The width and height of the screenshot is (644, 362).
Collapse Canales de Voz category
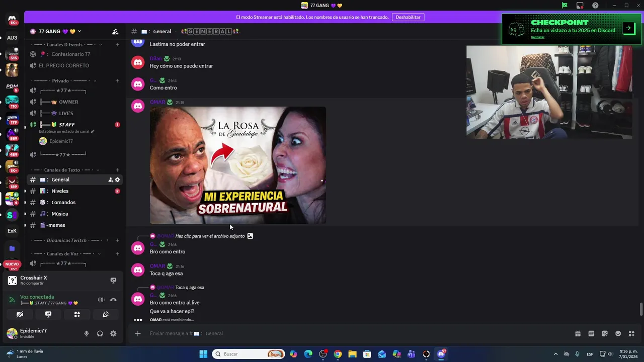(66, 254)
